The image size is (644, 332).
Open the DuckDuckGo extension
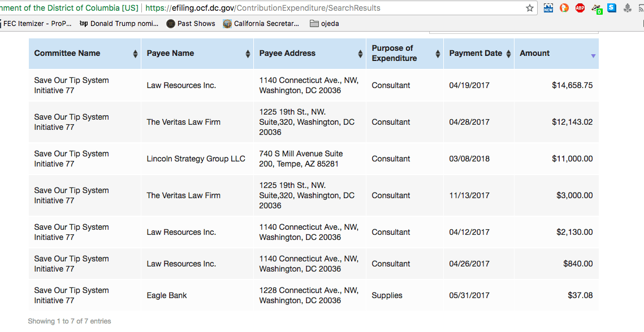[x=564, y=8]
